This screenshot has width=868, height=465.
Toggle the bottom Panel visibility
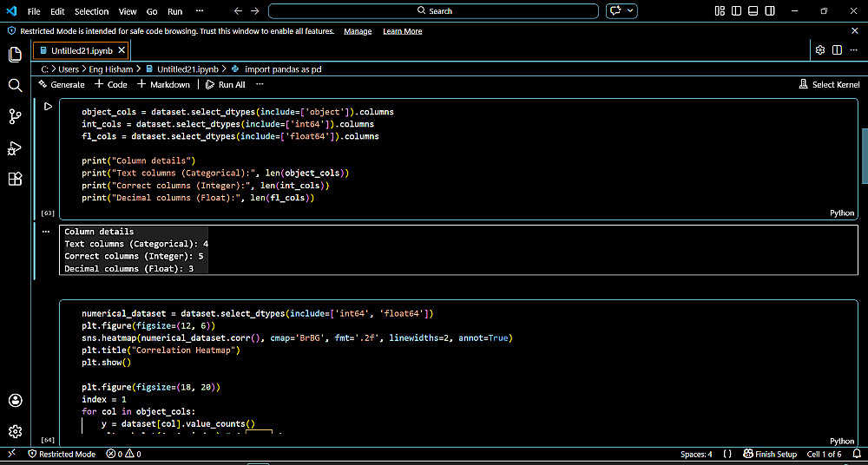pos(753,11)
